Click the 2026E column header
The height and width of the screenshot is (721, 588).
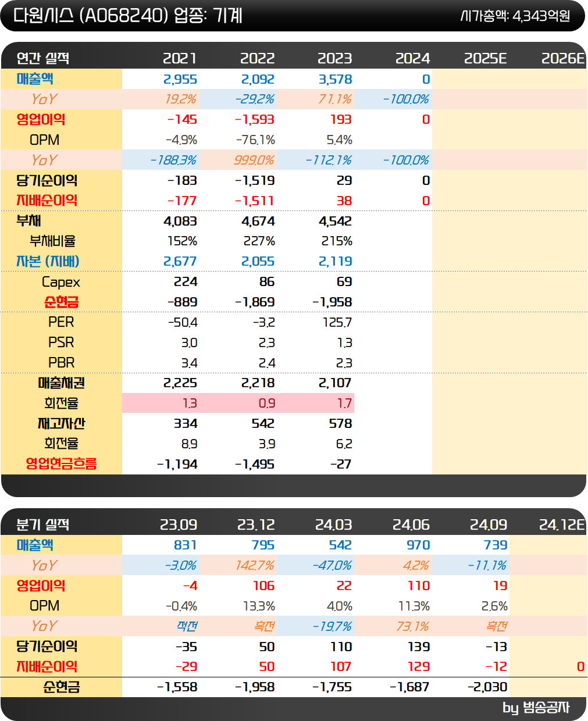pos(563,58)
